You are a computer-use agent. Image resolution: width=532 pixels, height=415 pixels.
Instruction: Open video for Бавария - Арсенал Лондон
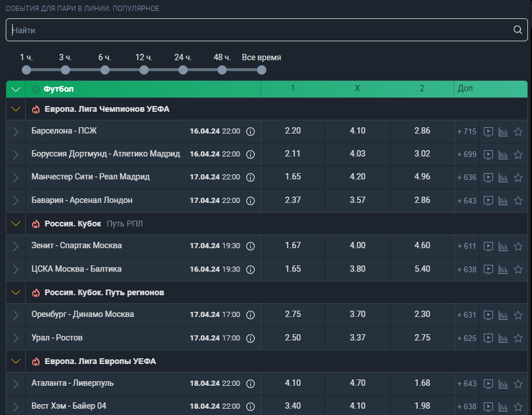point(488,201)
